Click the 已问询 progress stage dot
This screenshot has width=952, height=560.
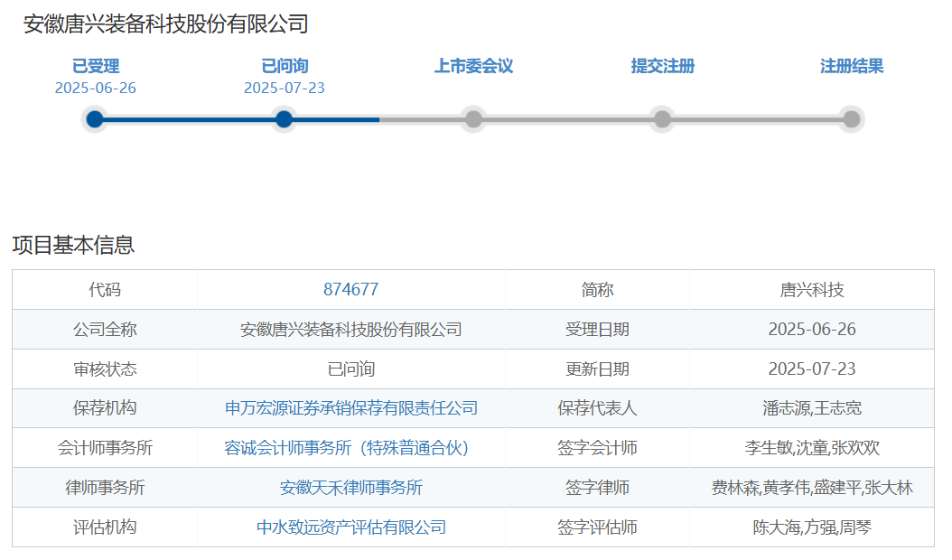[x=285, y=119]
